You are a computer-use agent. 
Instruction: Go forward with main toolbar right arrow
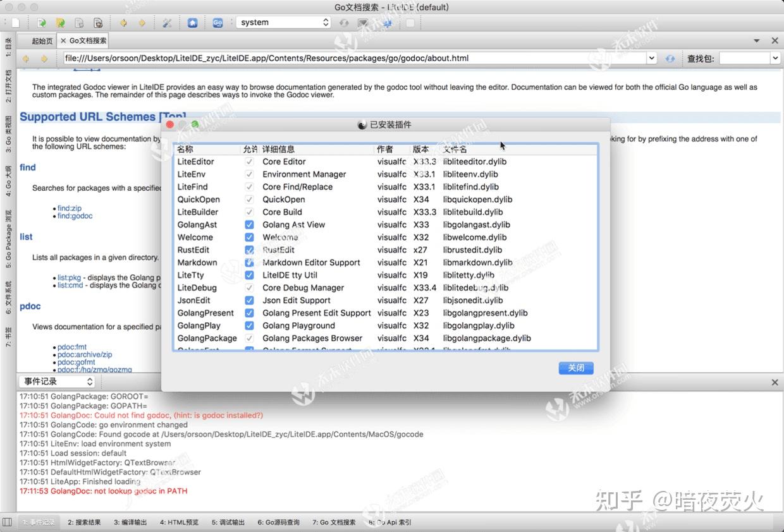pyautogui.click(x=142, y=23)
